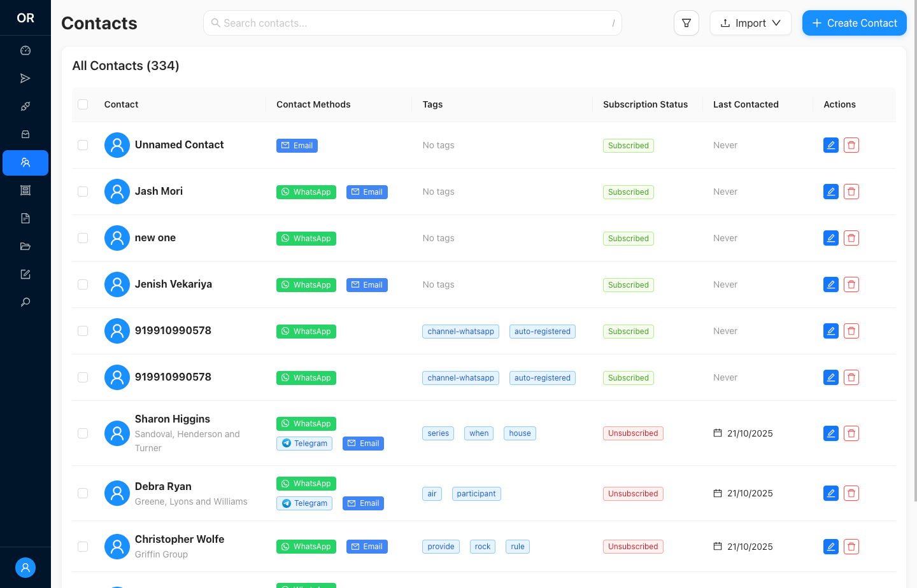Click the Subscribed status badge for Jenish Vekariya
This screenshot has width=917, height=588.
pos(629,284)
